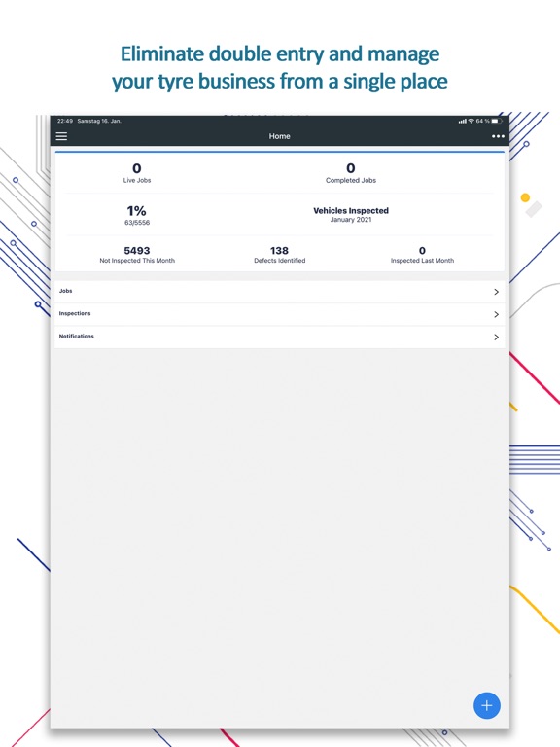Select the 138 Defects Identified stat
The width and height of the screenshot is (560, 747).
tap(280, 255)
